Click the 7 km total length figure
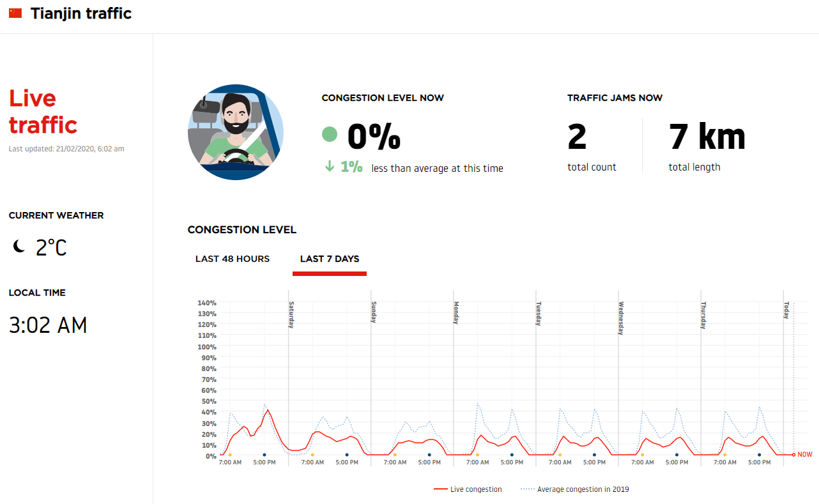819x504 pixels. [x=707, y=135]
